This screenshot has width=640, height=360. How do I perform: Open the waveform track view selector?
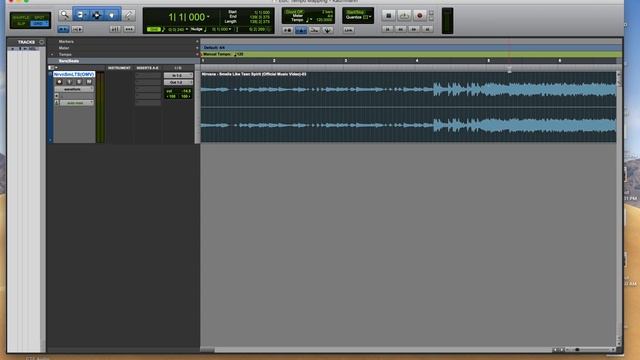(73, 89)
